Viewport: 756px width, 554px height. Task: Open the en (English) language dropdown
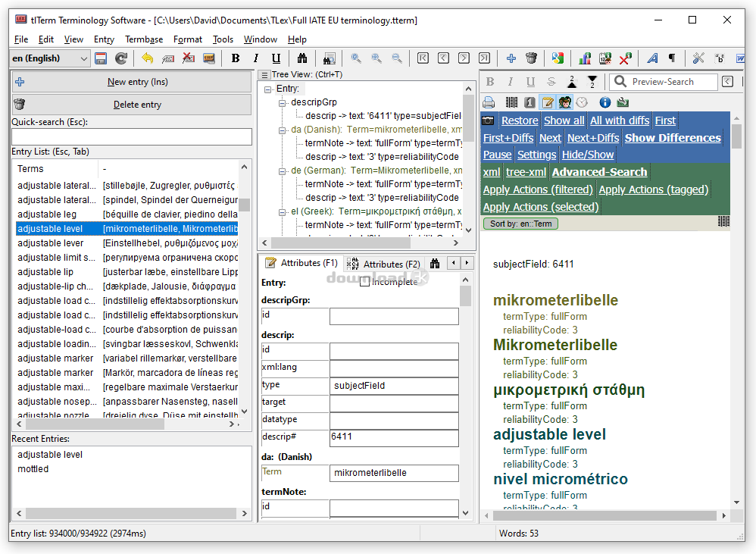[x=86, y=58]
